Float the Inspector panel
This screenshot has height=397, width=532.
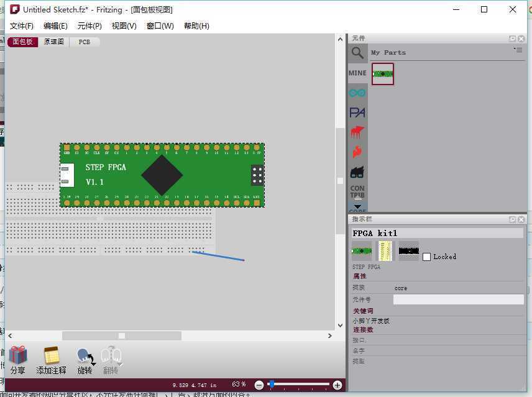(512, 220)
